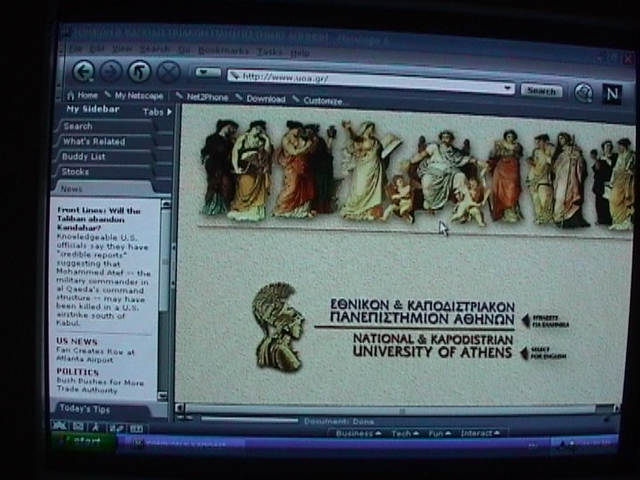Click the bookmark icon beside the URL
This screenshot has width=640, height=480.
pyautogui.click(x=234, y=76)
